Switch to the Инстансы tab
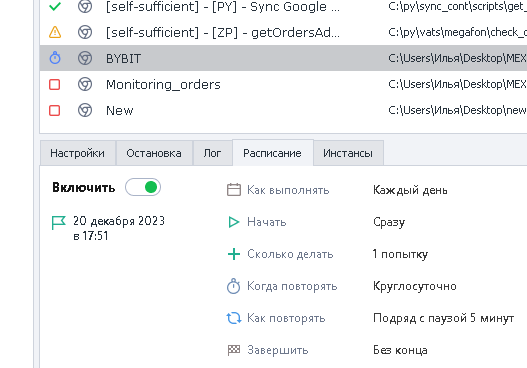Viewport: 527px width, 368px height. click(x=348, y=153)
